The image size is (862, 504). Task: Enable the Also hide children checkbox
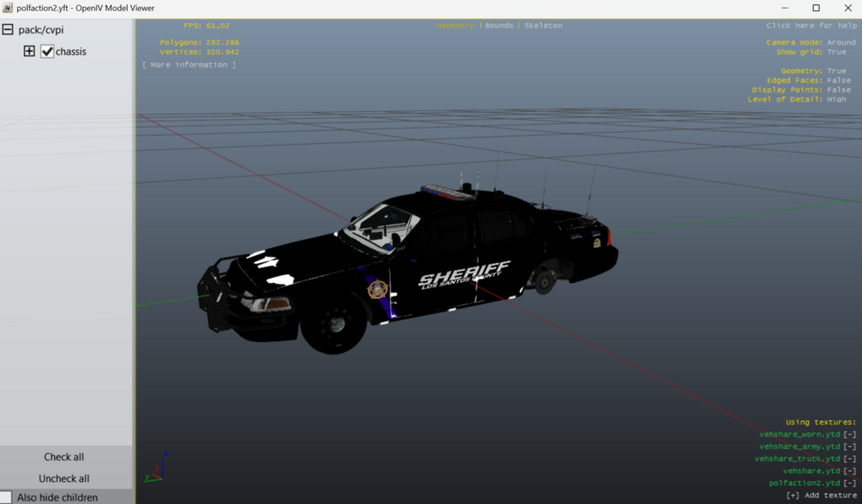tap(5, 497)
